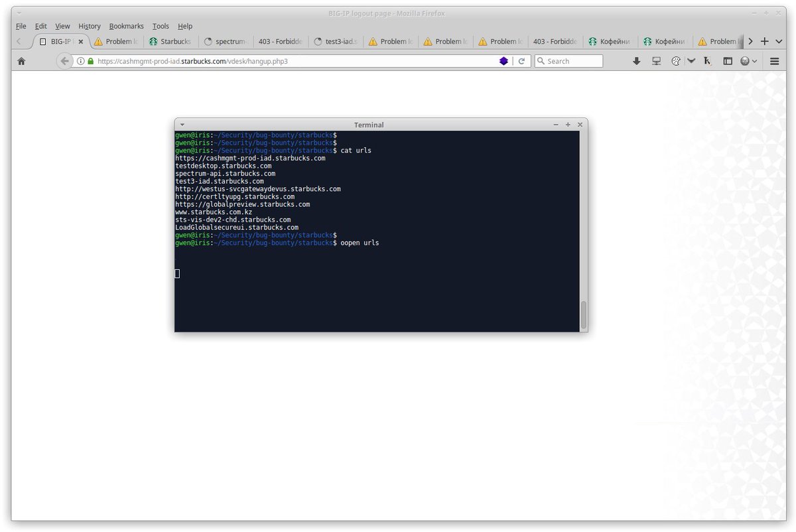Click test3-iad.starbucks.com in terminal
Viewport: 796px width, 532px height.
pyautogui.click(x=220, y=181)
